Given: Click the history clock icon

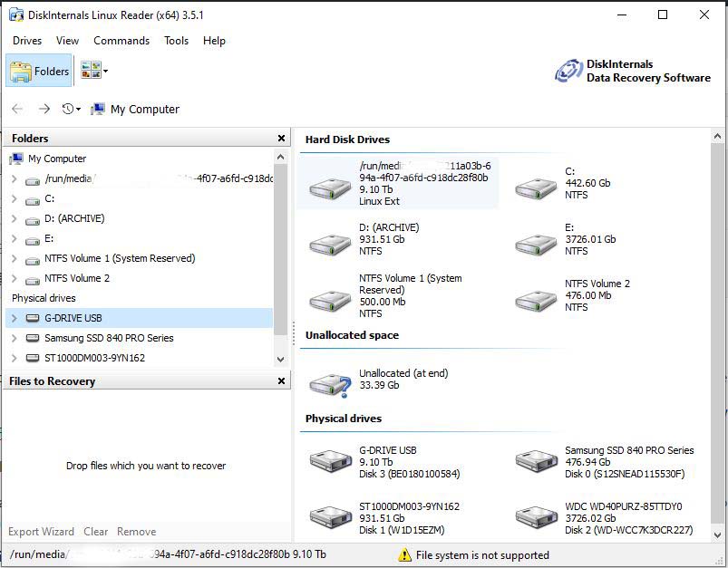Looking at the screenshot, I should coord(65,108).
